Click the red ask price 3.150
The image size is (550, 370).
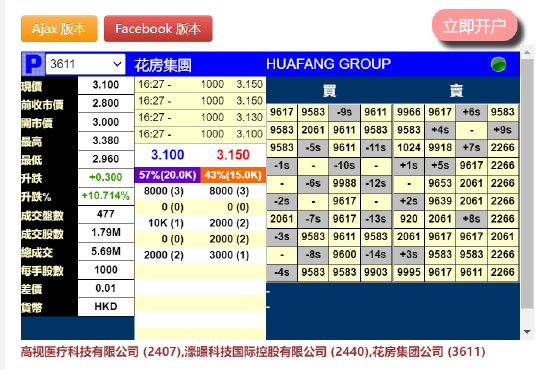click(x=233, y=155)
